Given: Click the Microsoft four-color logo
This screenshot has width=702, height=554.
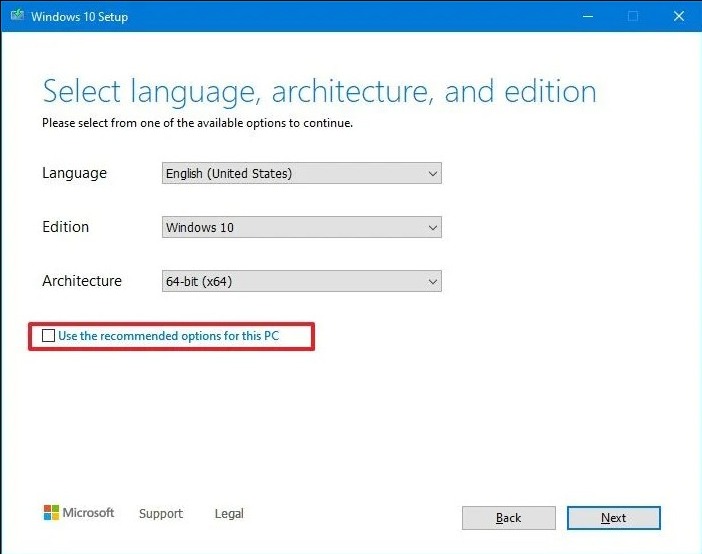Looking at the screenshot, I should [51, 513].
